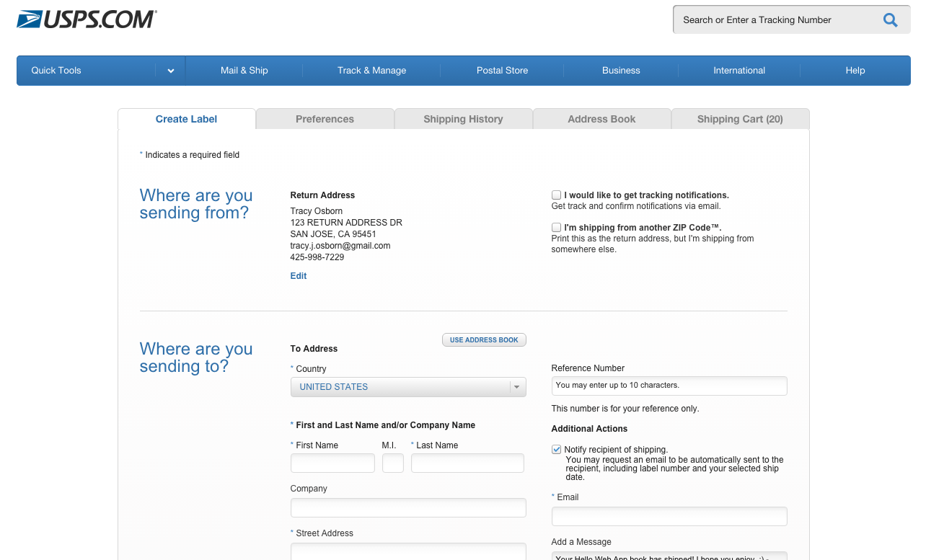Enable tracking notifications checkbox
Screen dimensions: 926x560
[x=556, y=195]
